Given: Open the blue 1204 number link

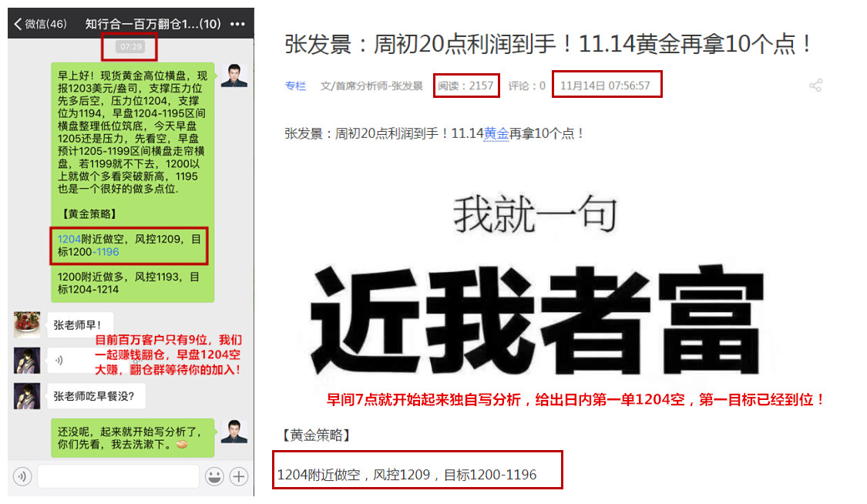Looking at the screenshot, I should coord(69,239).
